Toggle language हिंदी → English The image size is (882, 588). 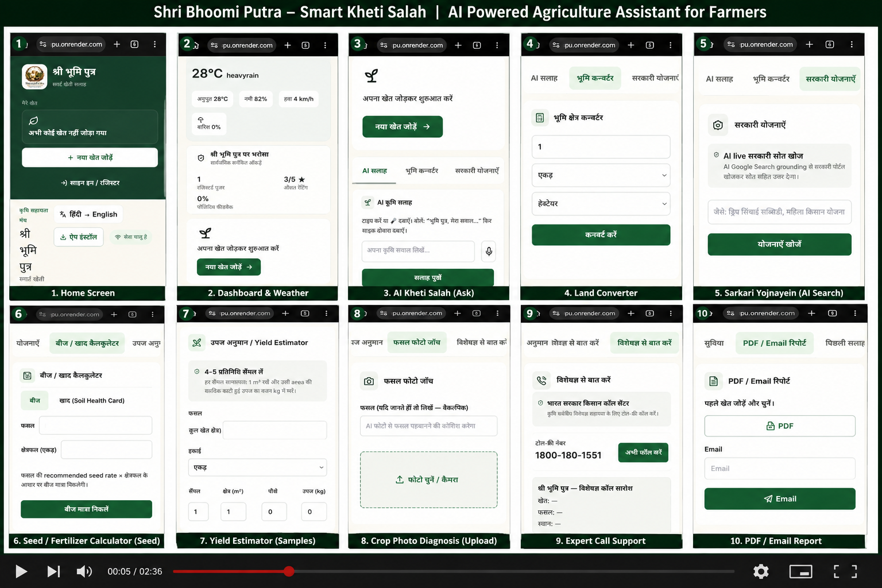[x=88, y=214]
